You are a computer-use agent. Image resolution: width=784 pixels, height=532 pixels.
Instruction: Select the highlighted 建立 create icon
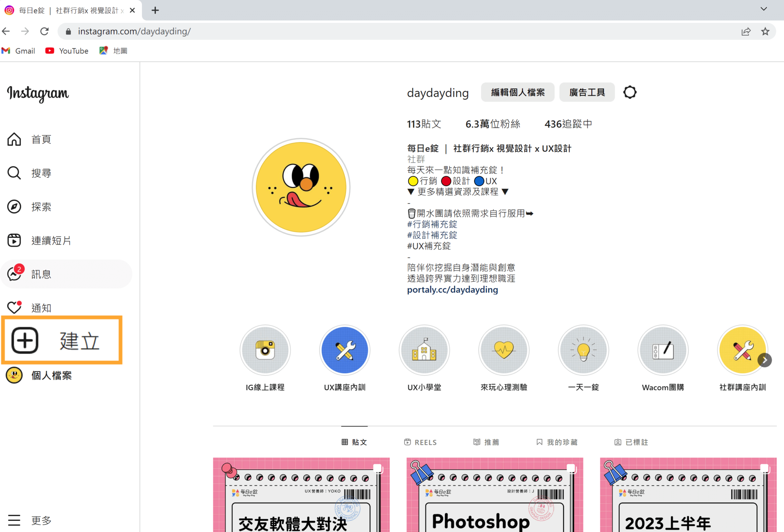(24, 340)
